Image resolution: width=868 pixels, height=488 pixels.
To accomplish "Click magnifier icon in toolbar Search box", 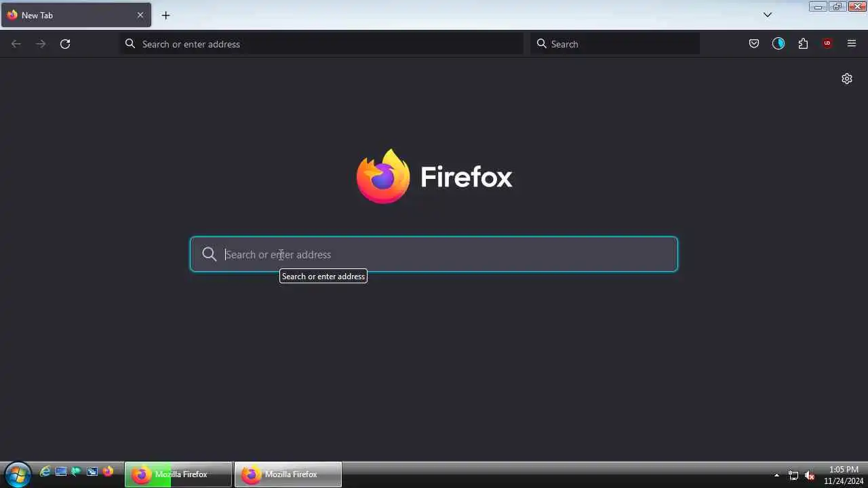I will (x=542, y=44).
